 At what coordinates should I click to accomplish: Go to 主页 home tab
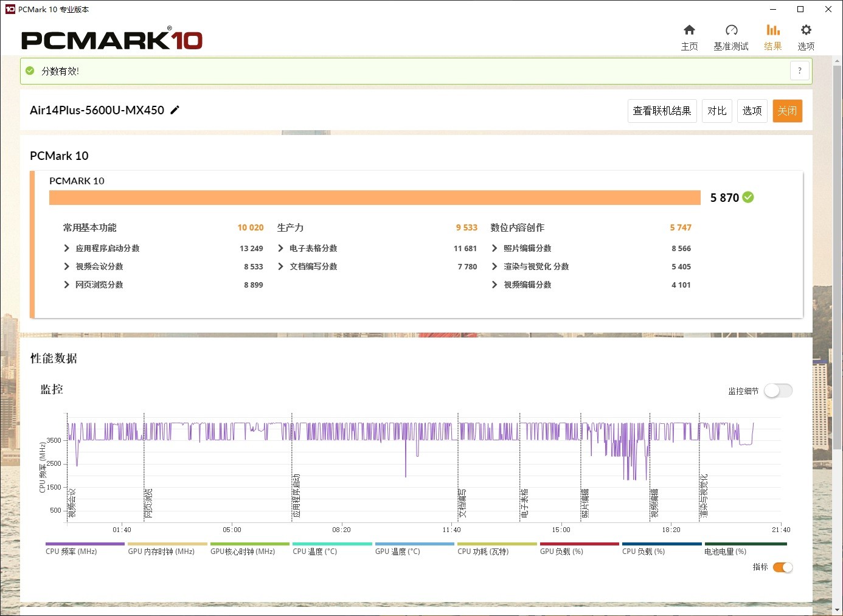click(x=689, y=38)
